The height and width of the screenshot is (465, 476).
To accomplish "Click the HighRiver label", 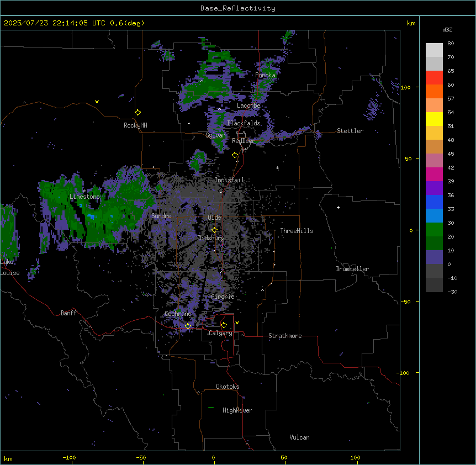I will pos(237,410).
